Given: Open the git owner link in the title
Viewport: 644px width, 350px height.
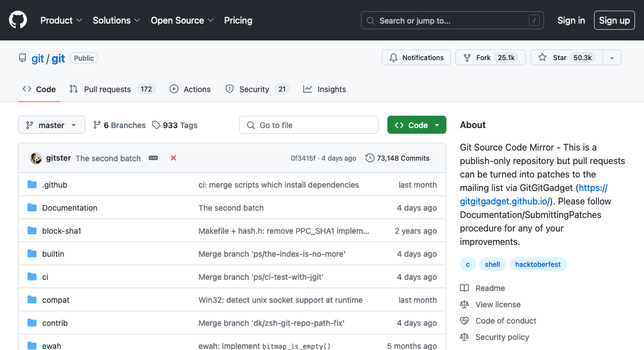Looking at the screenshot, I should [x=38, y=58].
